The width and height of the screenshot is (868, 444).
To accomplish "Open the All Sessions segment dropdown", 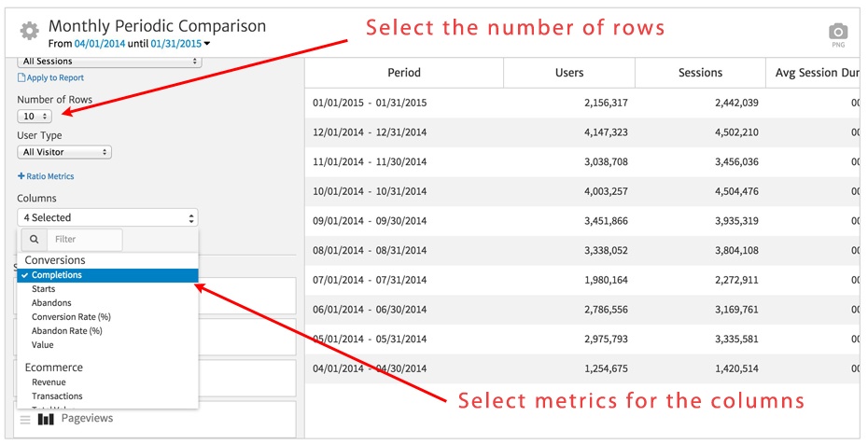I will [109, 62].
